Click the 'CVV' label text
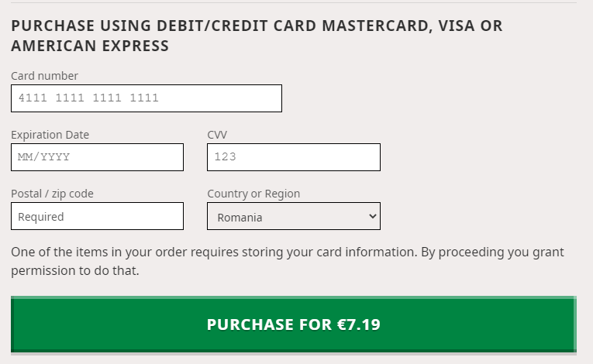 point(217,135)
